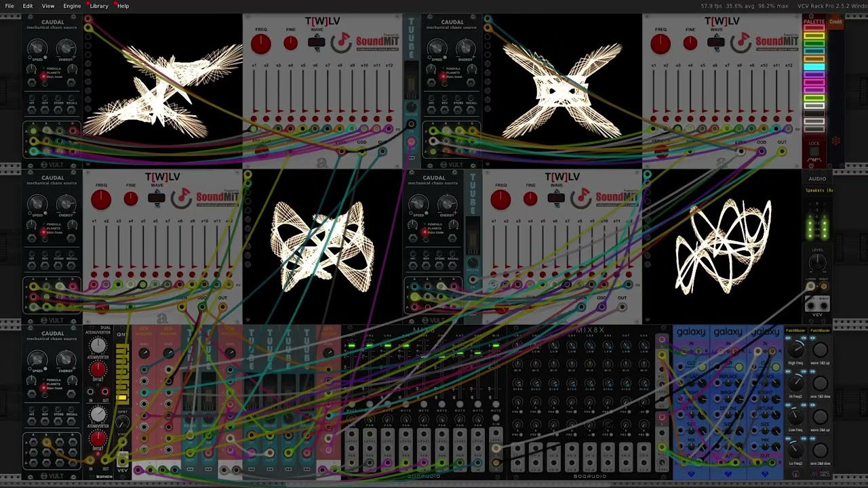Image resolution: width=868 pixels, height=488 pixels.
Task: Open the Library menu
Action: 99,6
